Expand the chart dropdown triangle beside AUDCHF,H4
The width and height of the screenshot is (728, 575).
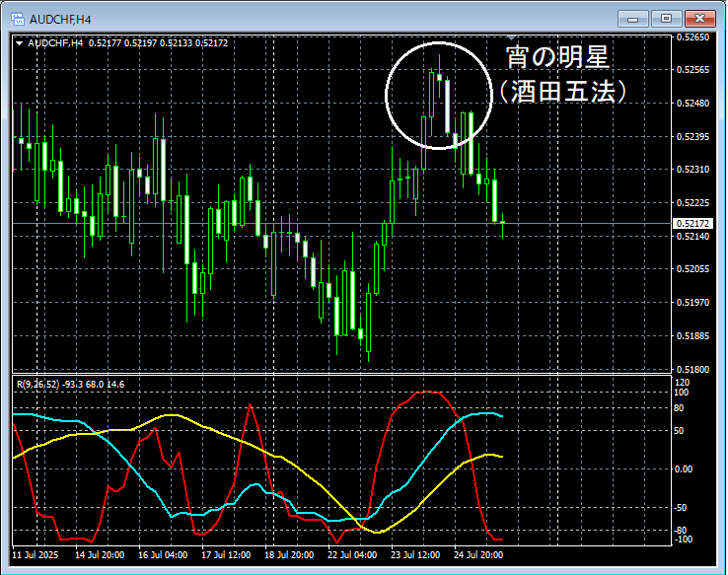pos(20,43)
